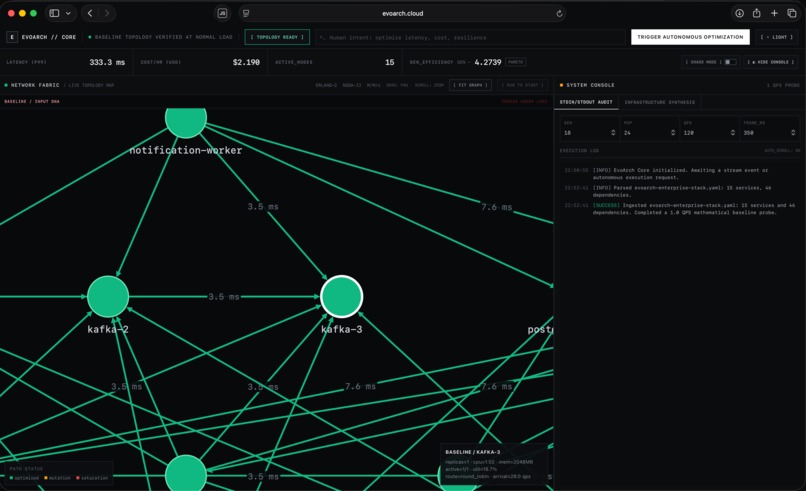
Task: Adjust the GEN value stepper arrows
Action: click(613, 133)
